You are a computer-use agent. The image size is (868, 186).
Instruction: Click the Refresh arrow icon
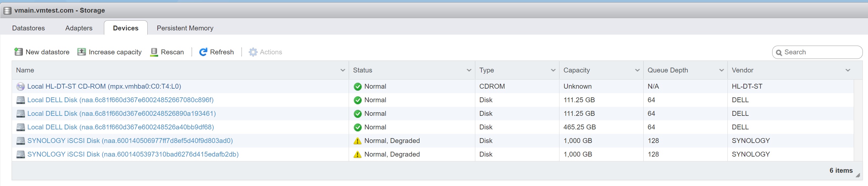click(x=203, y=52)
